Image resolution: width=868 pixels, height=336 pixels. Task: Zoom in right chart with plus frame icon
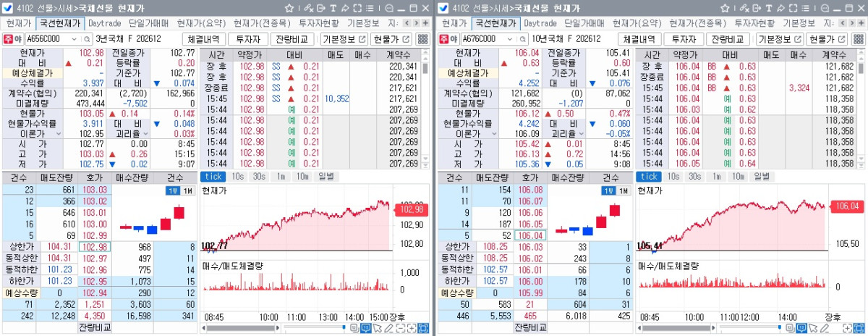[846, 328]
